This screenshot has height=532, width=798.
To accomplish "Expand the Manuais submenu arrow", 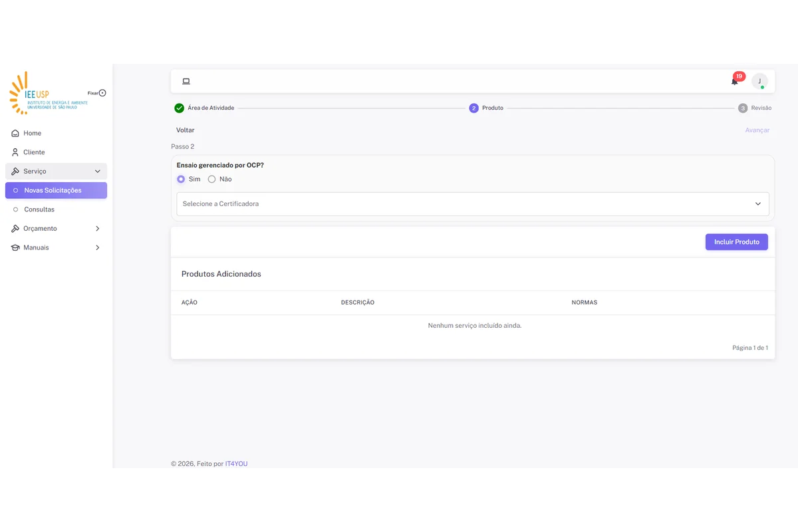I will pos(98,247).
